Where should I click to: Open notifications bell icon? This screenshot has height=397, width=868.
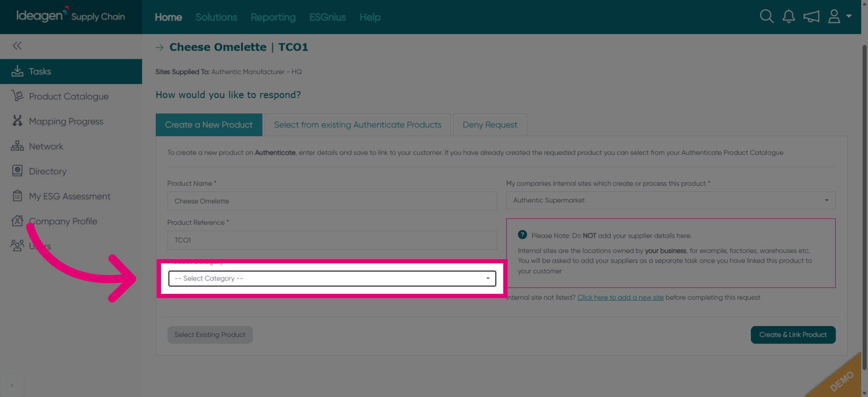[789, 17]
